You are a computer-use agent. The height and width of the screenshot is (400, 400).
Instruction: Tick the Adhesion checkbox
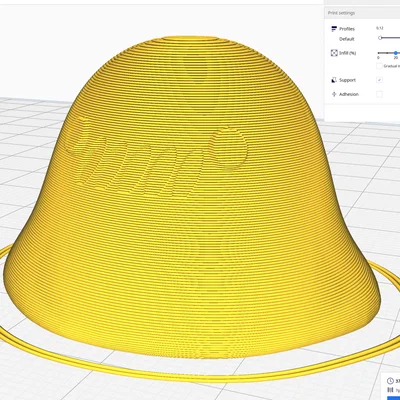point(379,94)
